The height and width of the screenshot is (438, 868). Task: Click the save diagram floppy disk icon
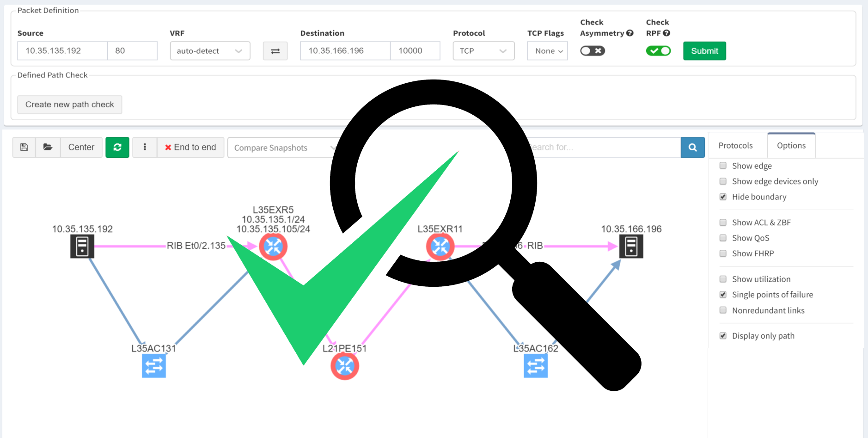click(24, 148)
